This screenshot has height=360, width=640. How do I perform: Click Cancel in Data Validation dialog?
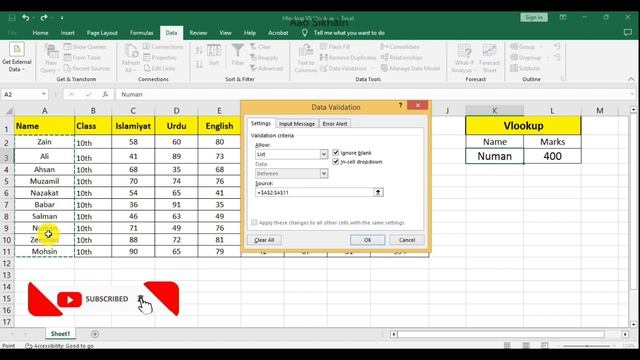coord(407,240)
